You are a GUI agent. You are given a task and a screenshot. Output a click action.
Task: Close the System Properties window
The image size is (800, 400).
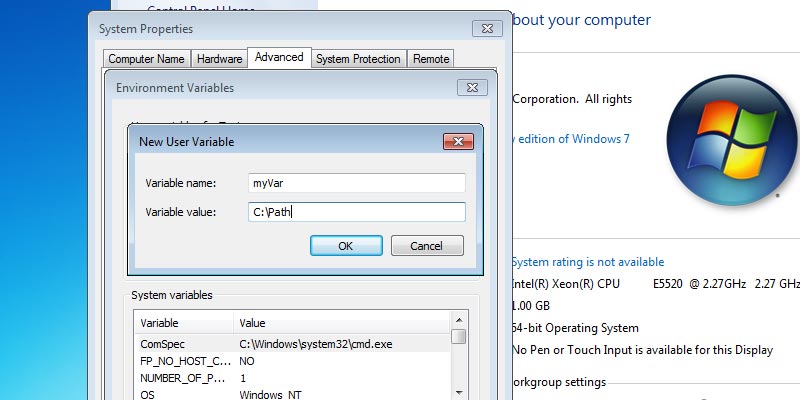tap(486, 29)
